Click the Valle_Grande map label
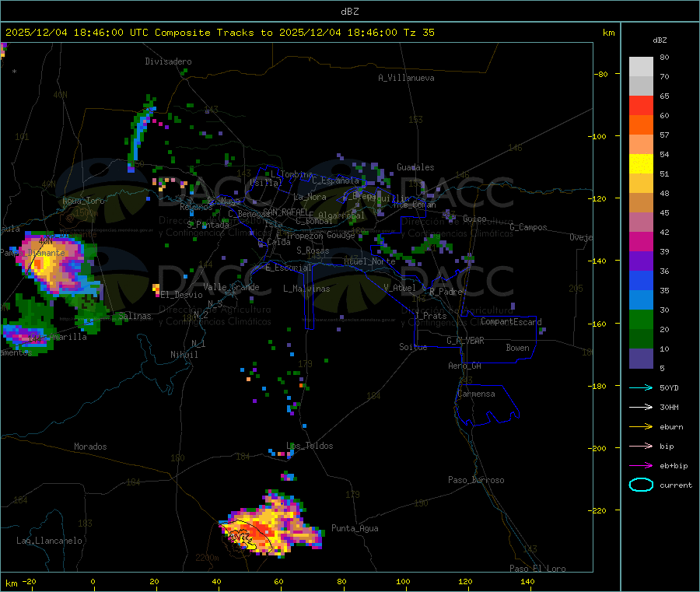Screen dimensions: 700x592 (x=231, y=287)
